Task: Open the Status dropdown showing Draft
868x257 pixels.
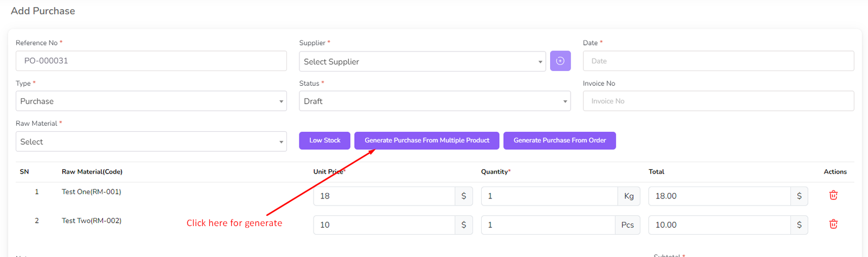Action: point(435,101)
